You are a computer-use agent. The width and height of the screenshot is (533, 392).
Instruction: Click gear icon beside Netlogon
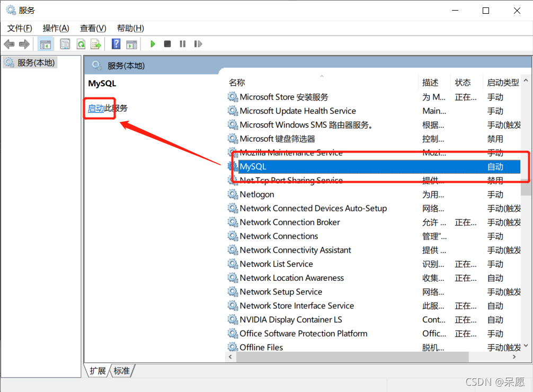click(233, 194)
